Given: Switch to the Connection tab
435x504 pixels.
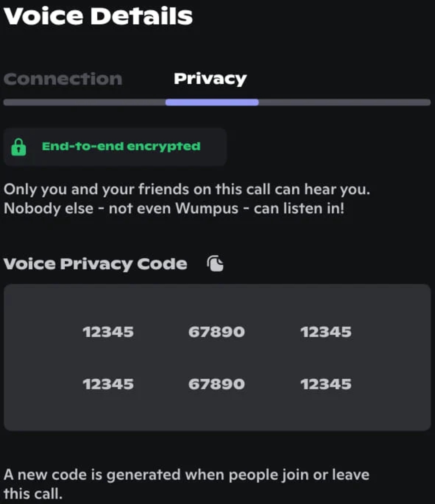Looking at the screenshot, I should pos(63,79).
